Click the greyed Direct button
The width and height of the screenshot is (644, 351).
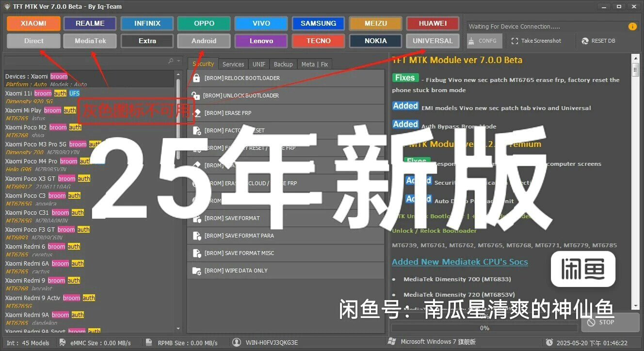tap(34, 41)
